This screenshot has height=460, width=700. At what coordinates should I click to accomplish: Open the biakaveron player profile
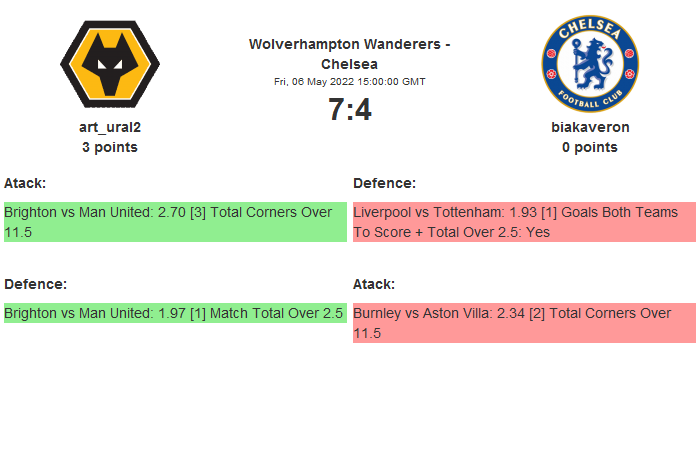pos(590,127)
